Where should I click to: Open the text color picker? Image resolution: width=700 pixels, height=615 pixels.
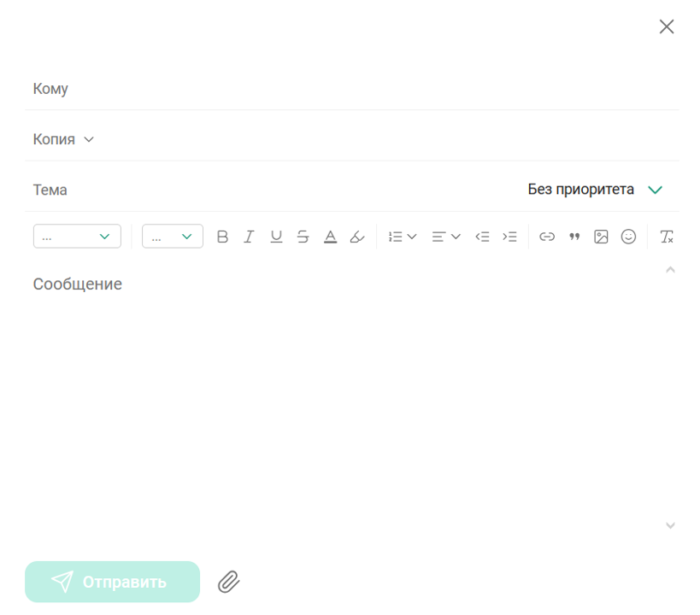330,237
